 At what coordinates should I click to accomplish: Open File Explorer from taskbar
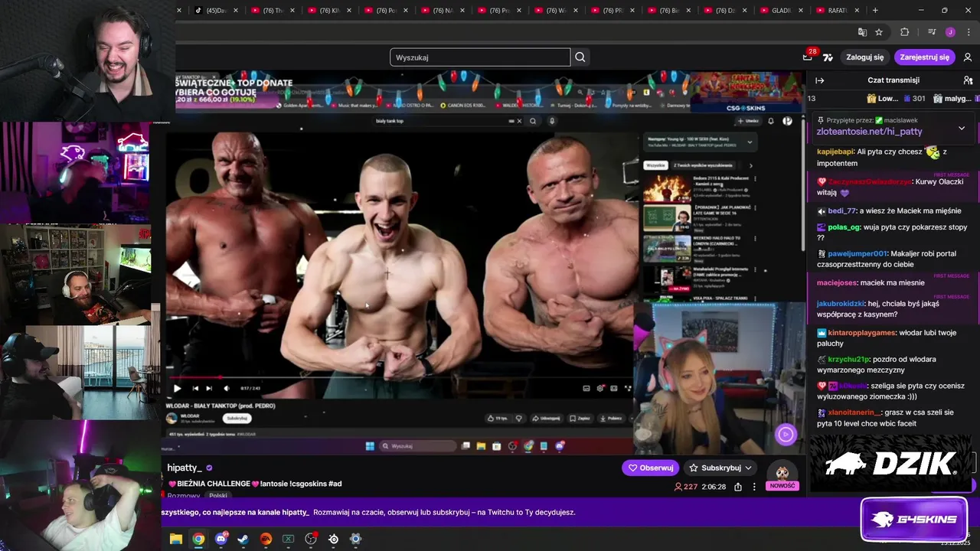point(175,539)
